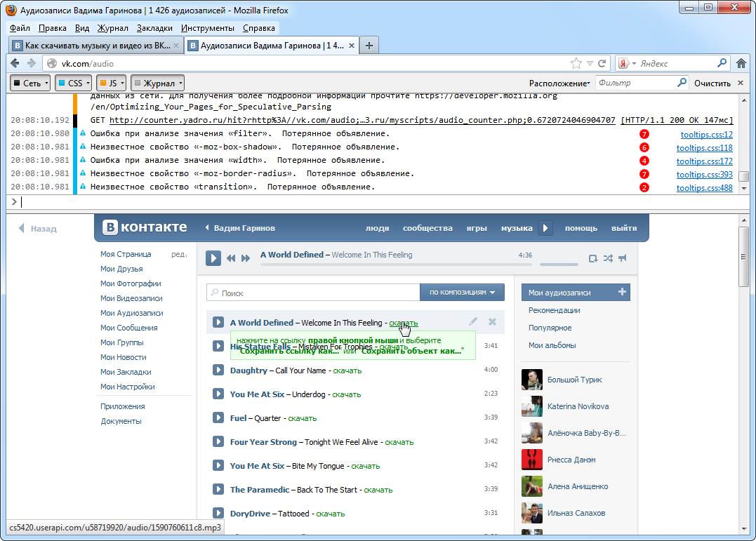Viewport: 756px width, 541px height.
Task: Open Расположение dropdown in console
Action: 559,83
